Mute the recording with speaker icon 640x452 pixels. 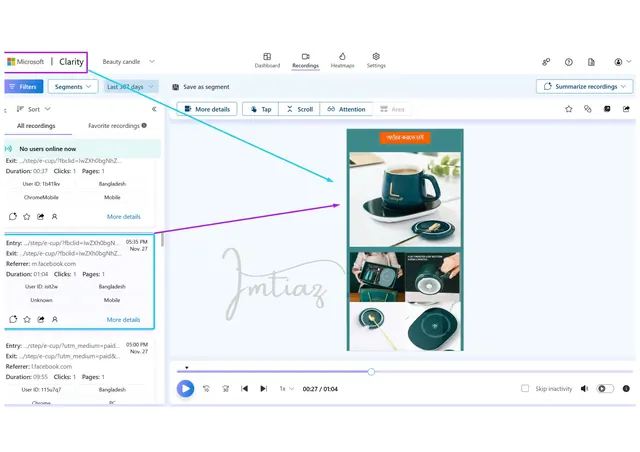click(584, 388)
